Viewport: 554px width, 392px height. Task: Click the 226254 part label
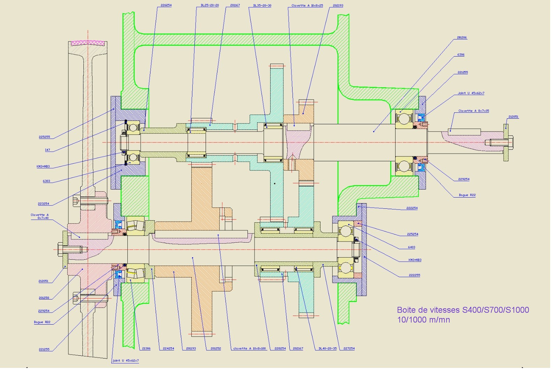(166, 6)
